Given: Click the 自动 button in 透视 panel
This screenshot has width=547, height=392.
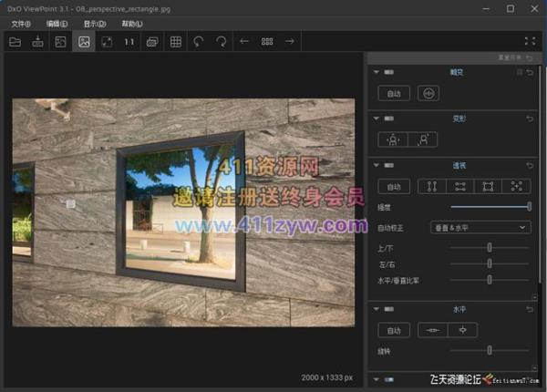Looking at the screenshot, I should 394,187.
